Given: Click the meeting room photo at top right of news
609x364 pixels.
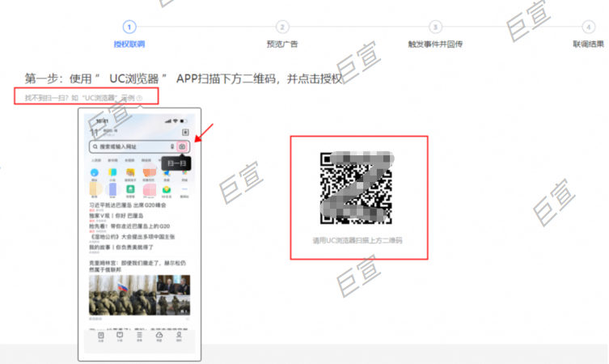Looking at the screenshot, I should [174, 285].
